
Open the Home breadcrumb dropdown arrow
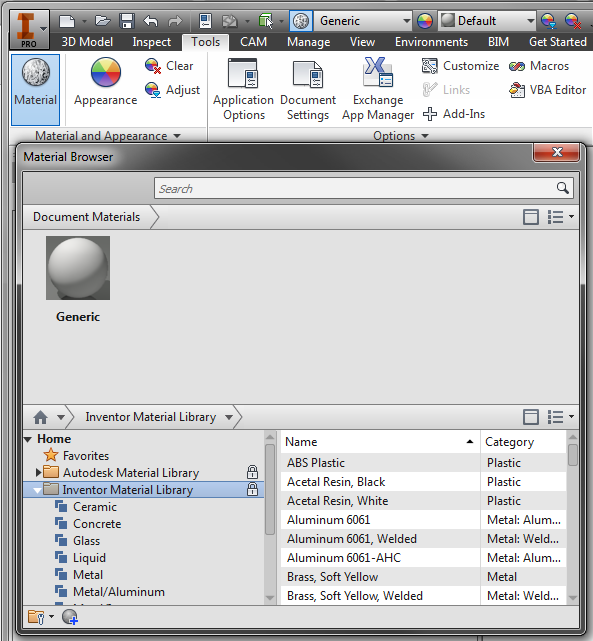click(61, 417)
